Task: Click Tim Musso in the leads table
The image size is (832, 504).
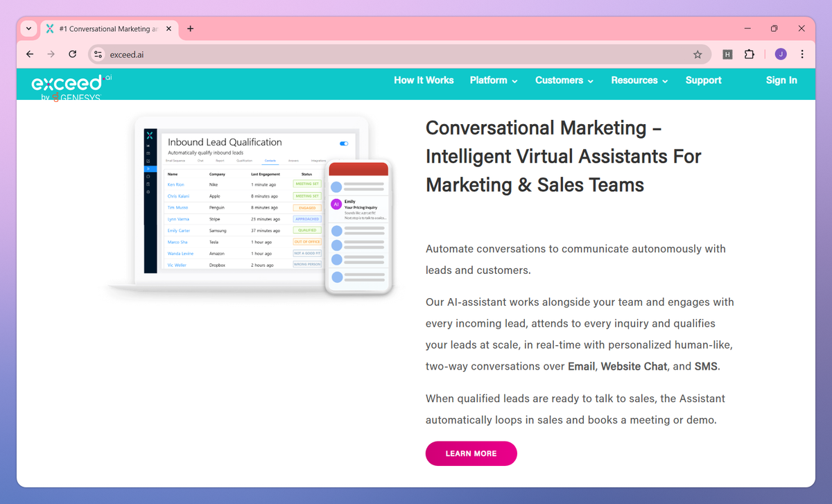Action: 177,207
